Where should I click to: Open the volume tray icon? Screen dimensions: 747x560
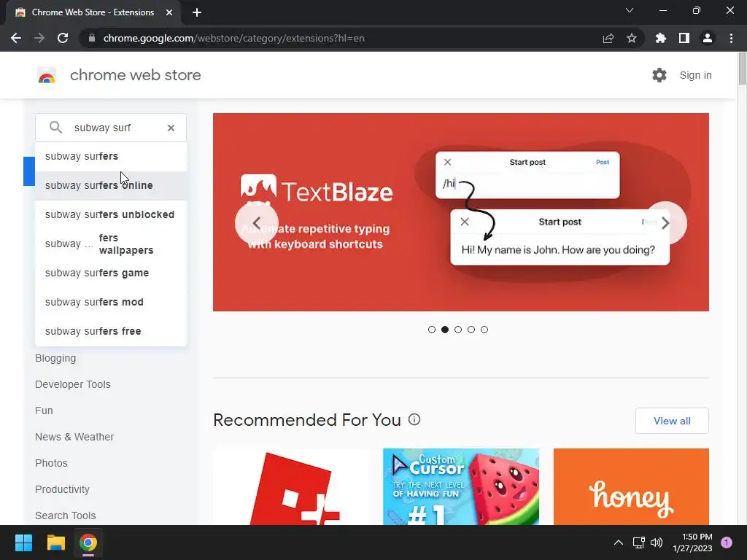[657, 542]
